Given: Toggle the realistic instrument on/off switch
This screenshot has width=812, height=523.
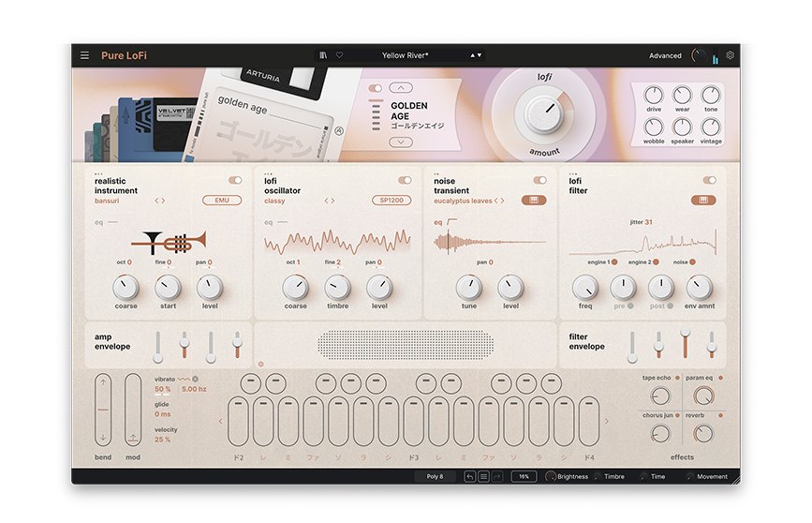Looking at the screenshot, I should (235, 180).
